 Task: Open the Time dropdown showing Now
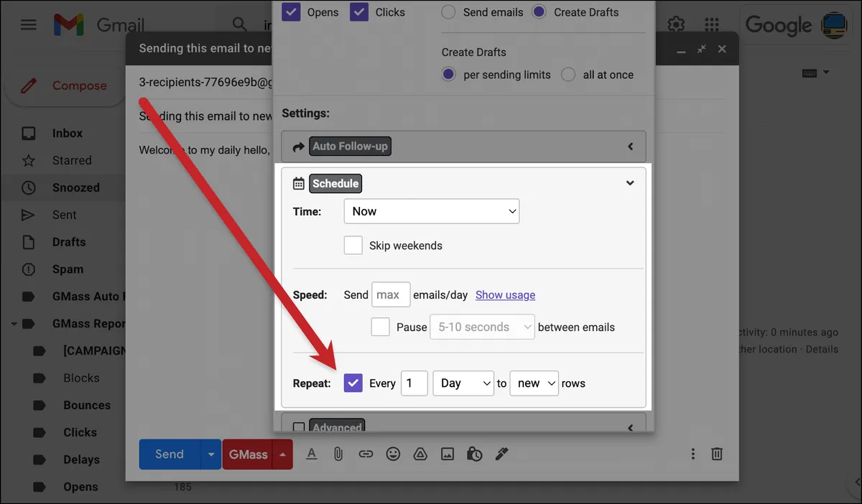[431, 211]
